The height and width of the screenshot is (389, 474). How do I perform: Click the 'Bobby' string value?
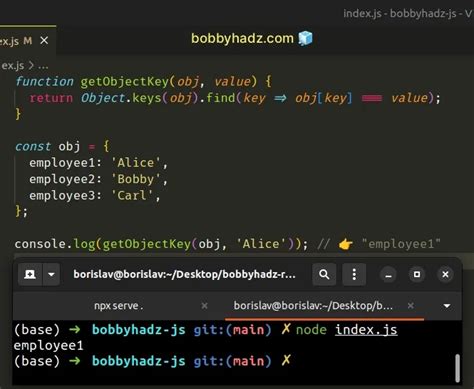pos(136,179)
